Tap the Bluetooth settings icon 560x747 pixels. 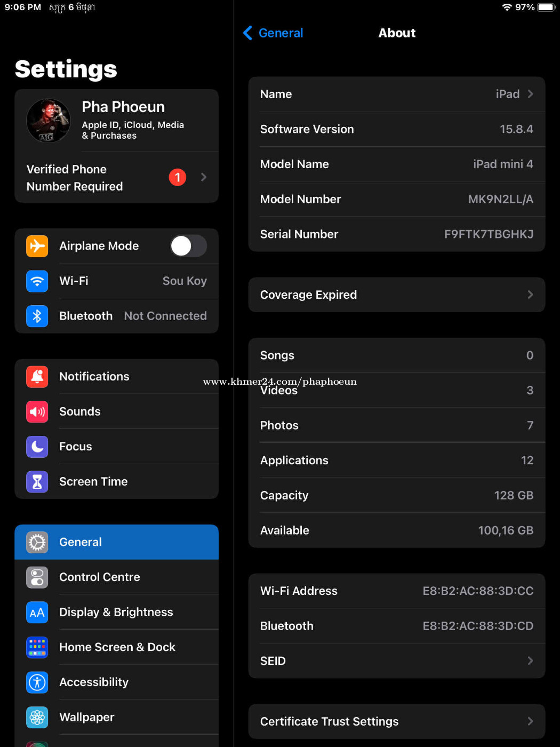click(37, 316)
